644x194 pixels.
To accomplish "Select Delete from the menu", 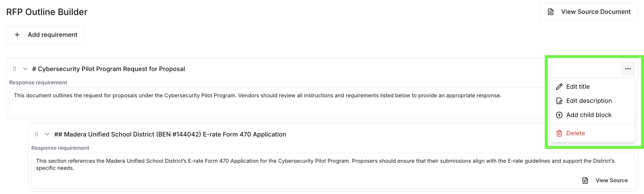I will pos(575,133).
